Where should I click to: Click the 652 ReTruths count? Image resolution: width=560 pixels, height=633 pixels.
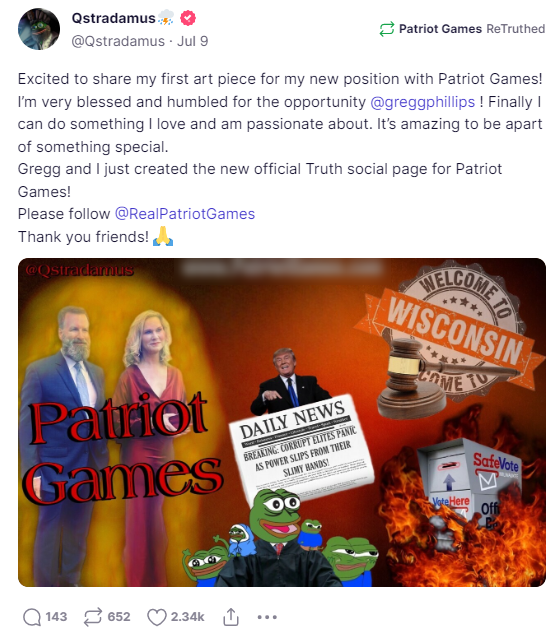(119, 617)
